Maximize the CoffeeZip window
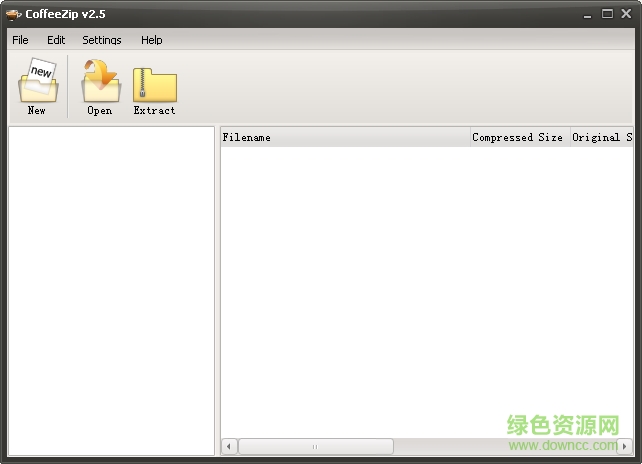The width and height of the screenshot is (642, 464). click(607, 14)
